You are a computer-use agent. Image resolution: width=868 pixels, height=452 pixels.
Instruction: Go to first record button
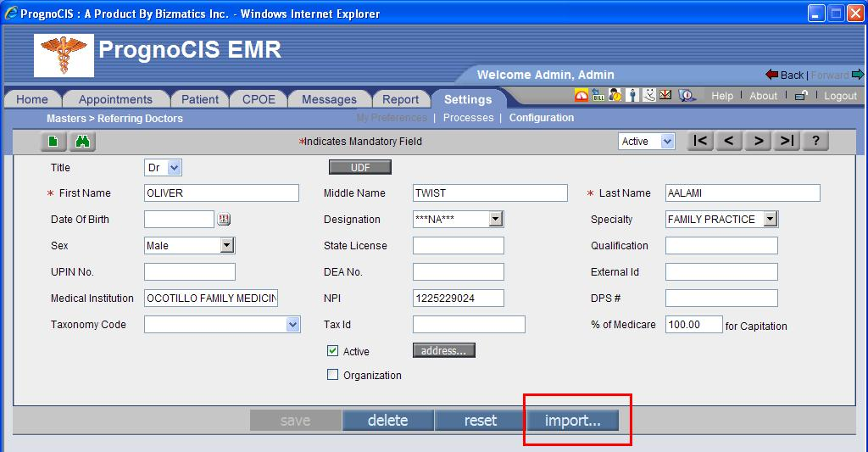click(700, 142)
